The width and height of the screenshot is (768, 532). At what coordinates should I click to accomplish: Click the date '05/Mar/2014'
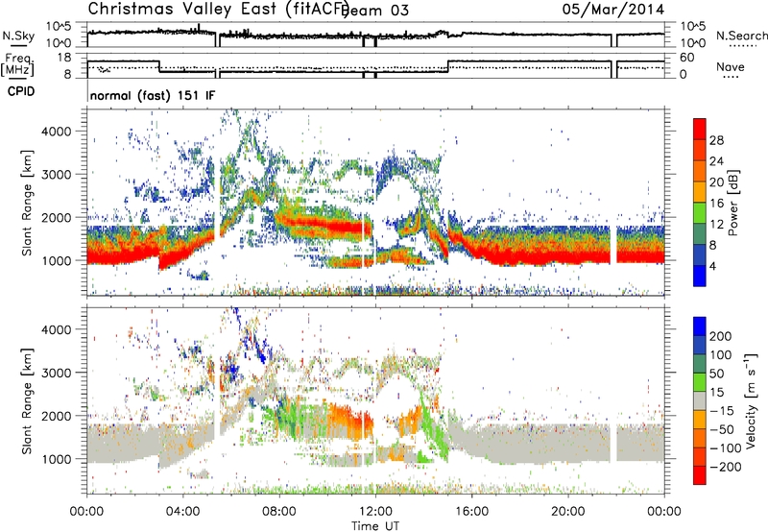[613, 10]
